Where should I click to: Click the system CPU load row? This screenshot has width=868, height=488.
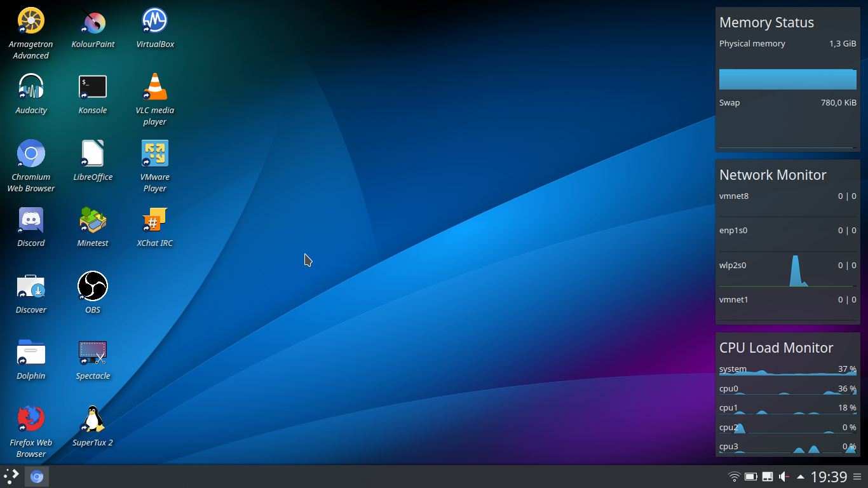coord(787,369)
